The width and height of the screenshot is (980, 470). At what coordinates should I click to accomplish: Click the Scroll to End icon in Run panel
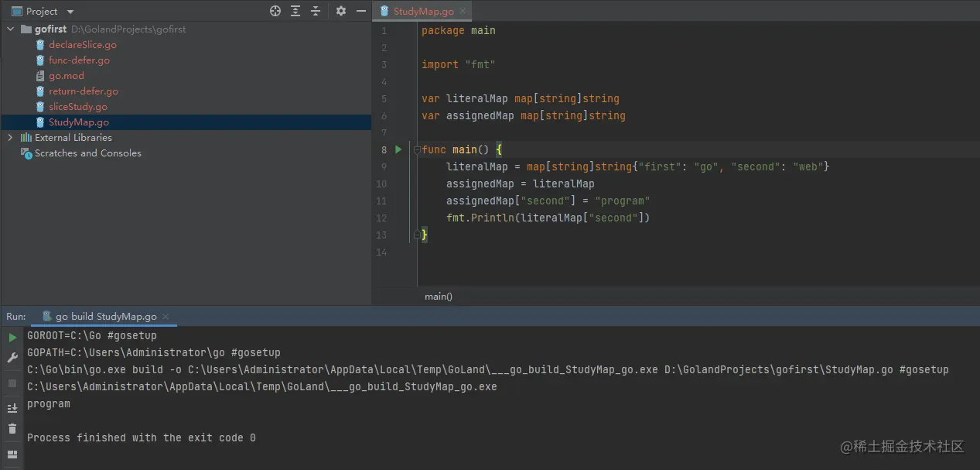12,408
